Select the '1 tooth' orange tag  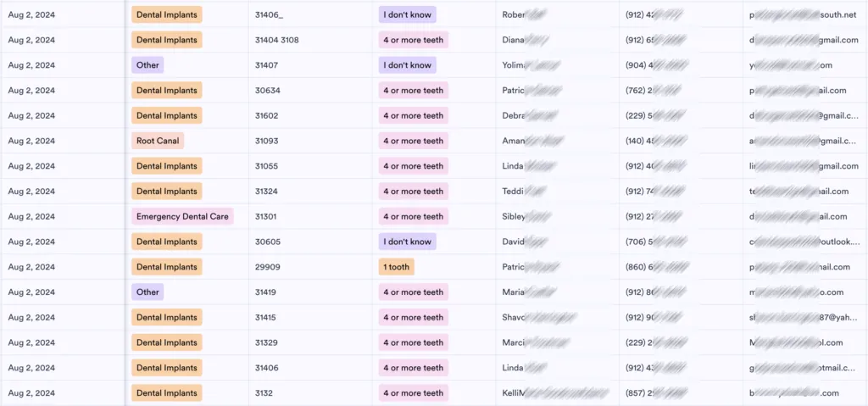[397, 267]
